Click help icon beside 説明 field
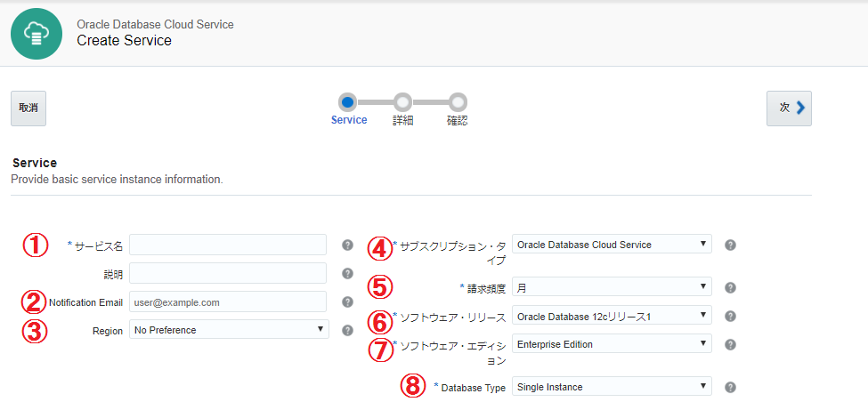 (348, 273)
